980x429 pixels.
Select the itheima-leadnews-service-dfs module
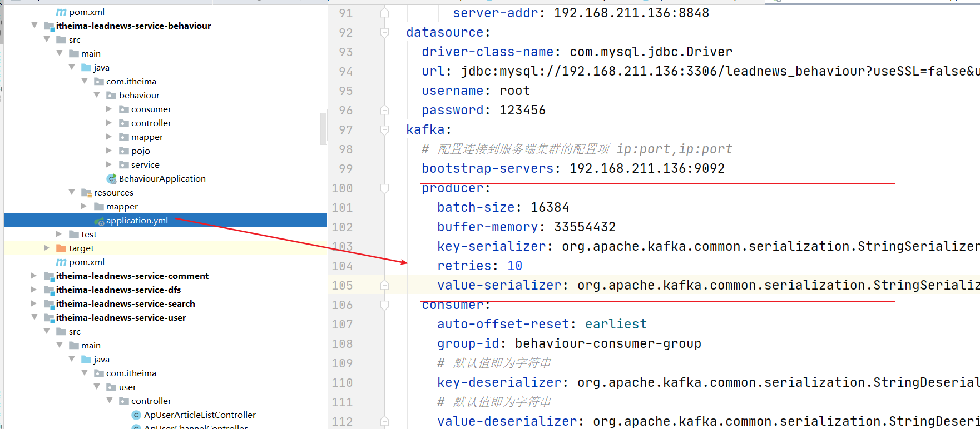coord(118,290)
